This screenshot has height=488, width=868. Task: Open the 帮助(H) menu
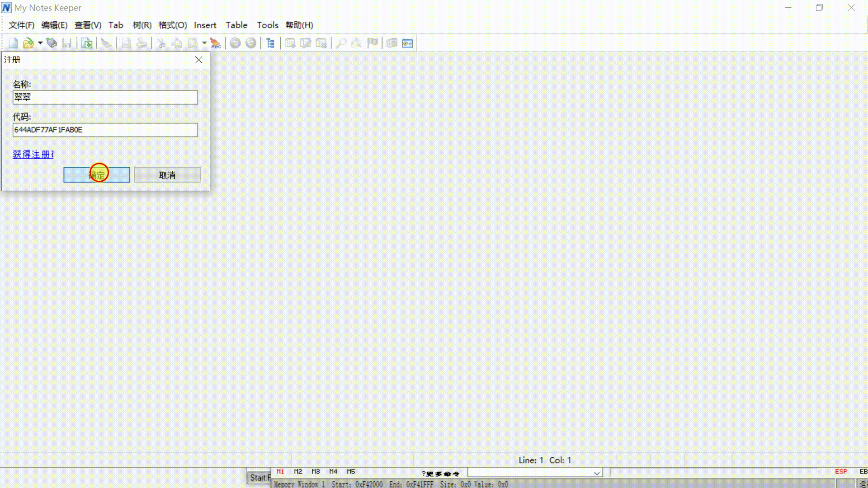point(299,25)
